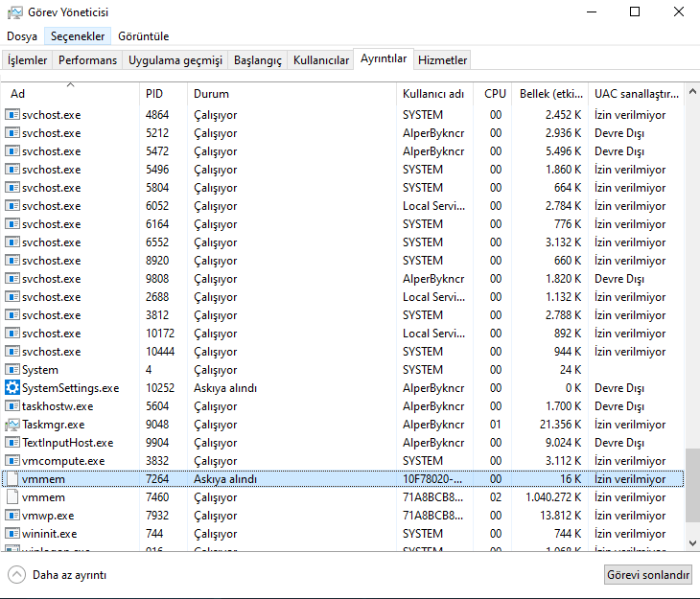This screenshot has height=599, width=700.
Task: Click the Task Manager title bar icon
Action: tap(14, 12)
